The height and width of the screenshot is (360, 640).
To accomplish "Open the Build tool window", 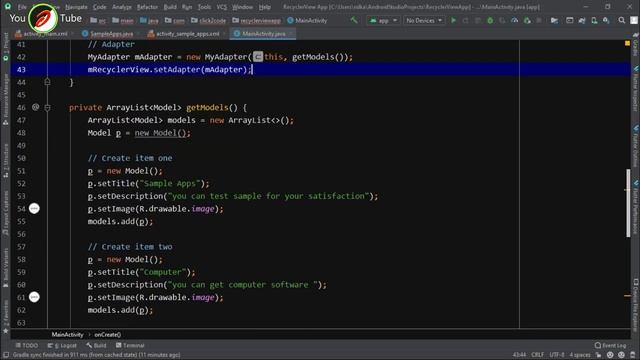I will (96, 345).
